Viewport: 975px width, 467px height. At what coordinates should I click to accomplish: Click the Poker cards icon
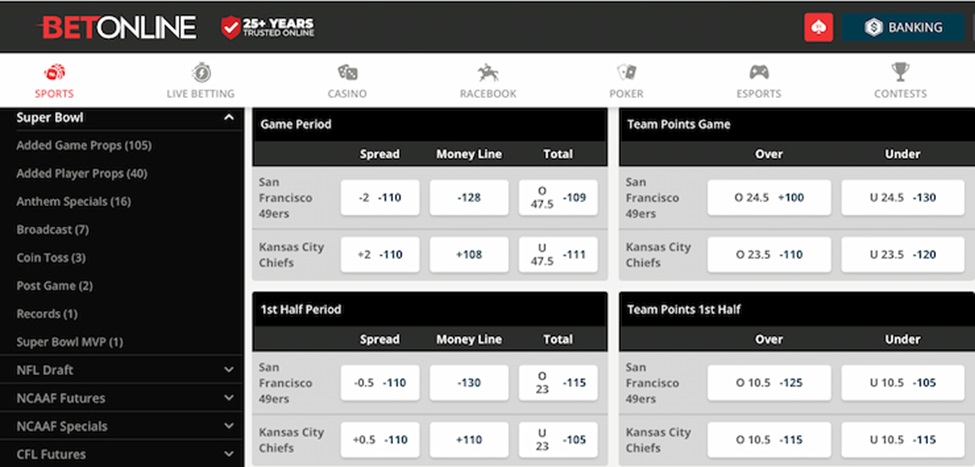click(x=627, y=73)
